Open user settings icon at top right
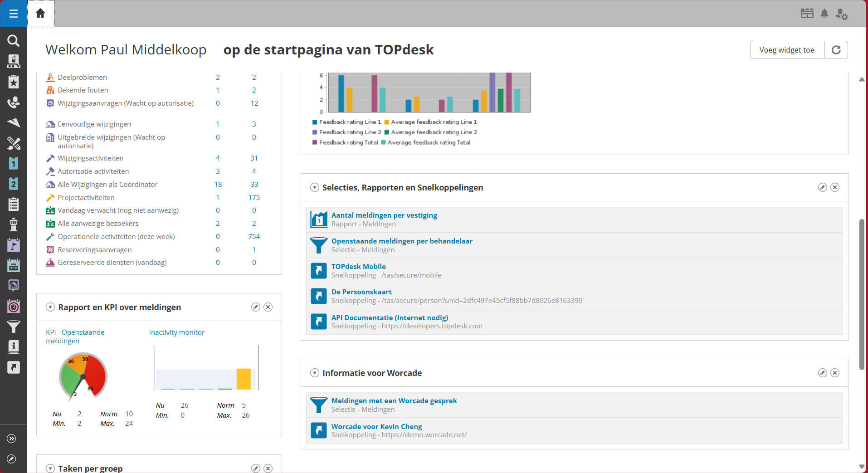The height and width of the screenshot is (473, 868). point(842,14)
